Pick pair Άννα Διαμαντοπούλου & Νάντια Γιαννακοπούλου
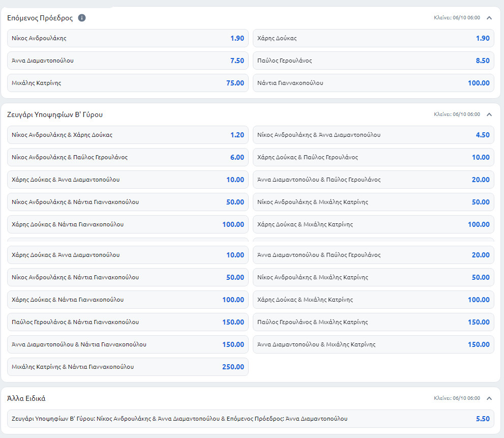The image size is (504, 438). [128, 344]
